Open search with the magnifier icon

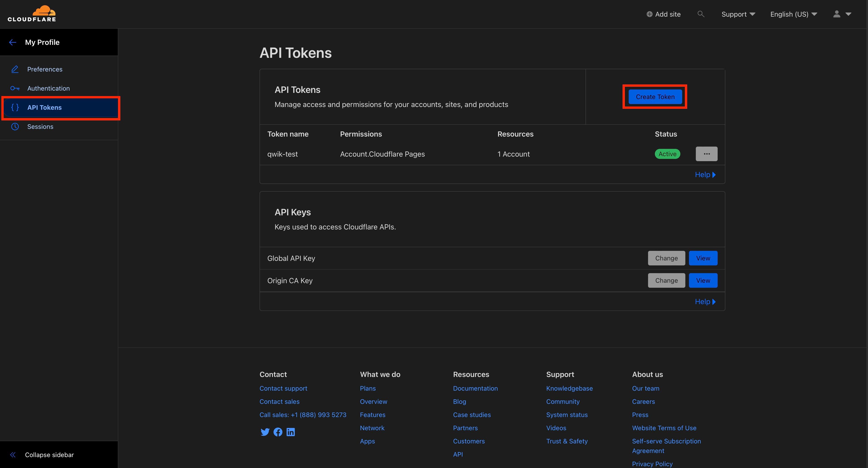701,14
